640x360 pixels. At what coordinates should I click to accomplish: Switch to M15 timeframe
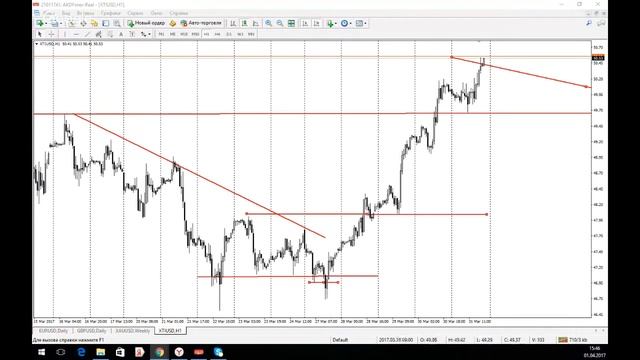click(x=184, y=34)
